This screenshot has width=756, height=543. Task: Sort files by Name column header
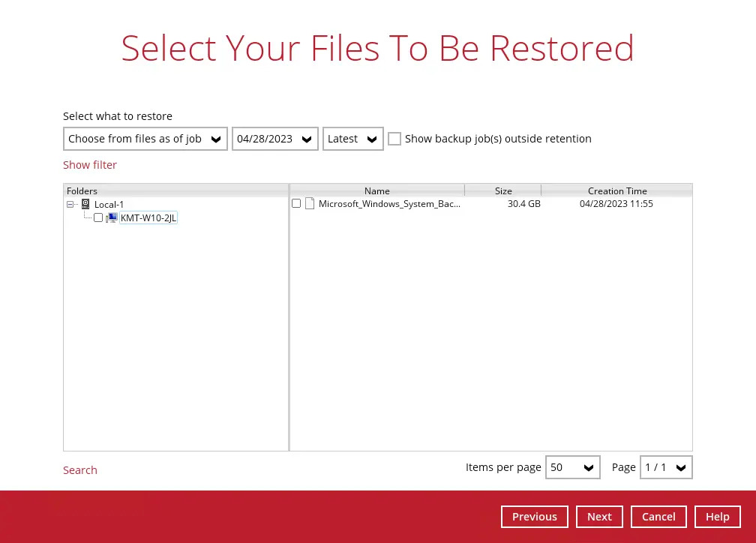pos(376,190)
